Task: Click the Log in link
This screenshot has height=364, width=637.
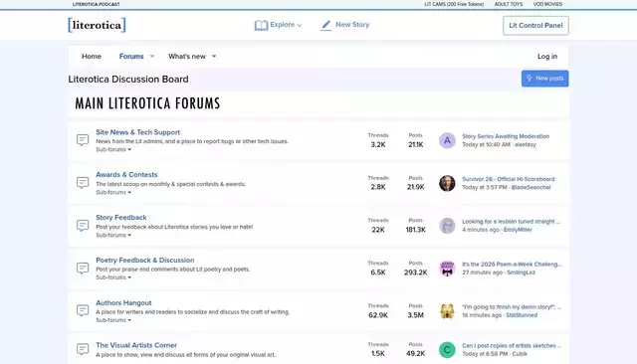Action: tap(547, 57)
